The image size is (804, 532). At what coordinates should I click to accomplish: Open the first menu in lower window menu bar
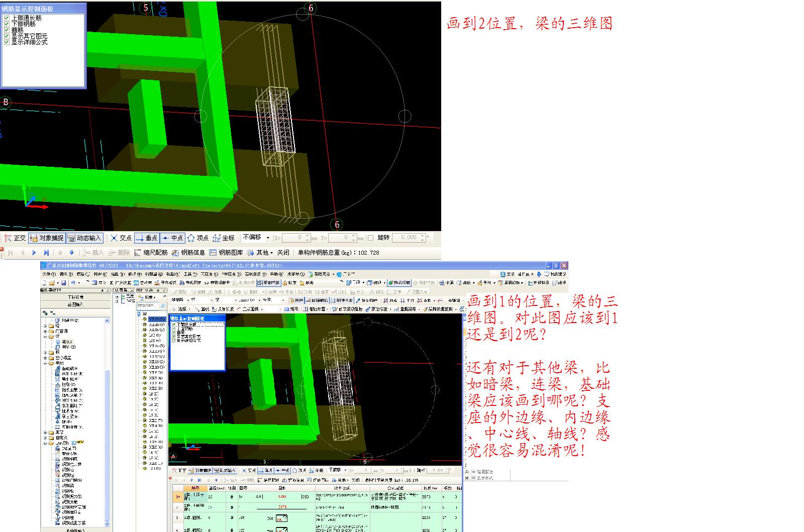click(49, 274)
